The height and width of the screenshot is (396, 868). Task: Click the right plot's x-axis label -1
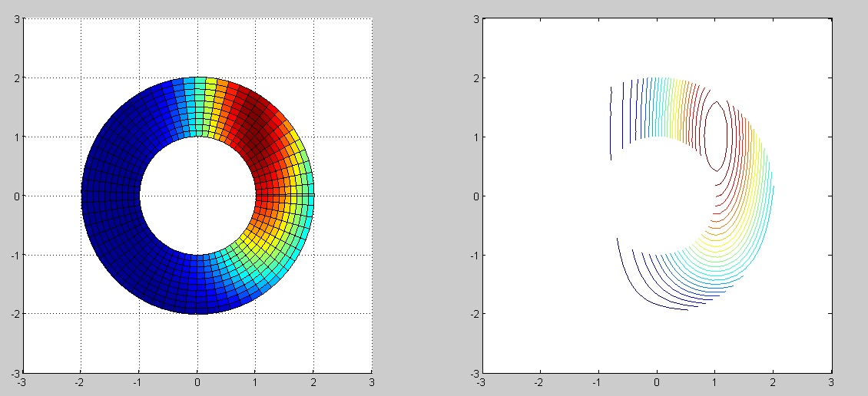(x=597, y=381)
